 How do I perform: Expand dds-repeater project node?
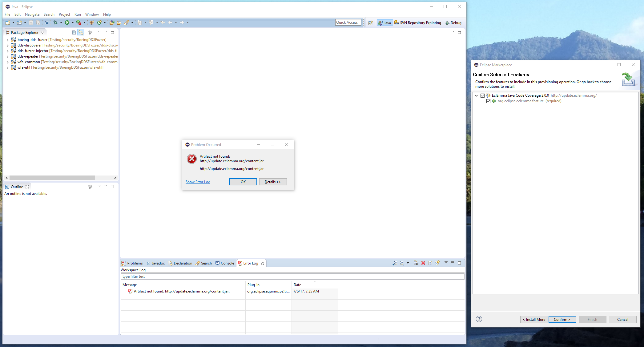7,56
